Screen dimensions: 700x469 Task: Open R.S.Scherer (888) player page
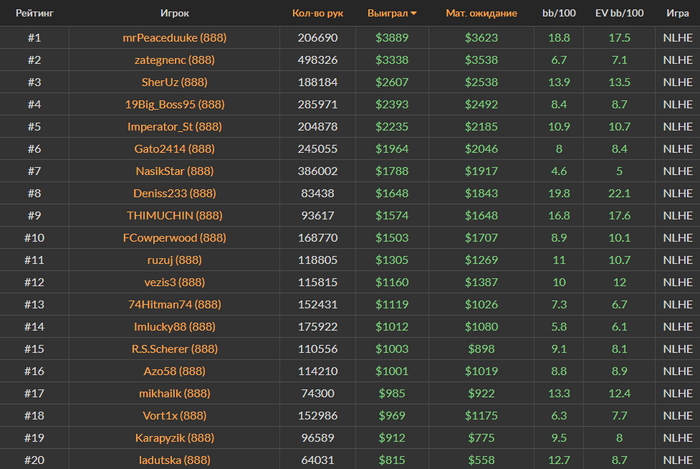[175, 349]
